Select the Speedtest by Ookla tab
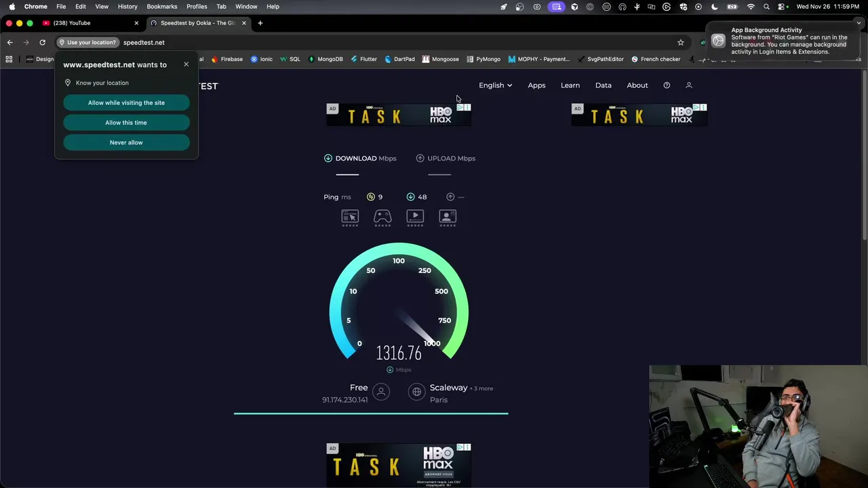 point(198,23)
